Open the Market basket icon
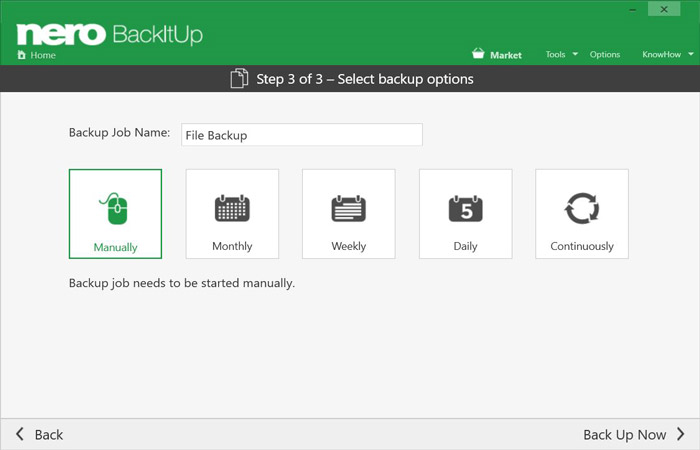Image resolution: width=700 pixels, height=450 pixels. pos(479,54)
